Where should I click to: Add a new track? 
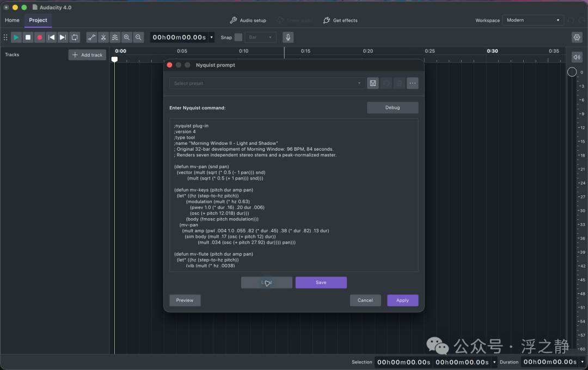[87, 55]
